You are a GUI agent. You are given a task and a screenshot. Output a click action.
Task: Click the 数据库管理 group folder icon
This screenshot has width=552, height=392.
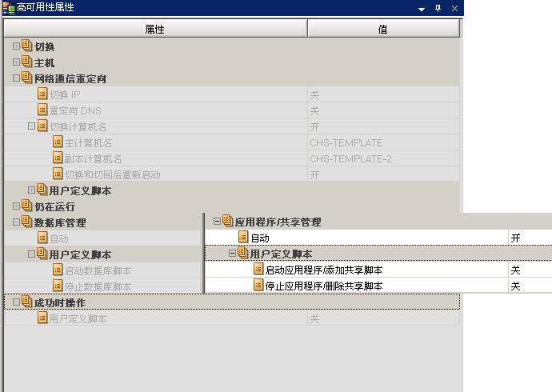coord(26,222)
